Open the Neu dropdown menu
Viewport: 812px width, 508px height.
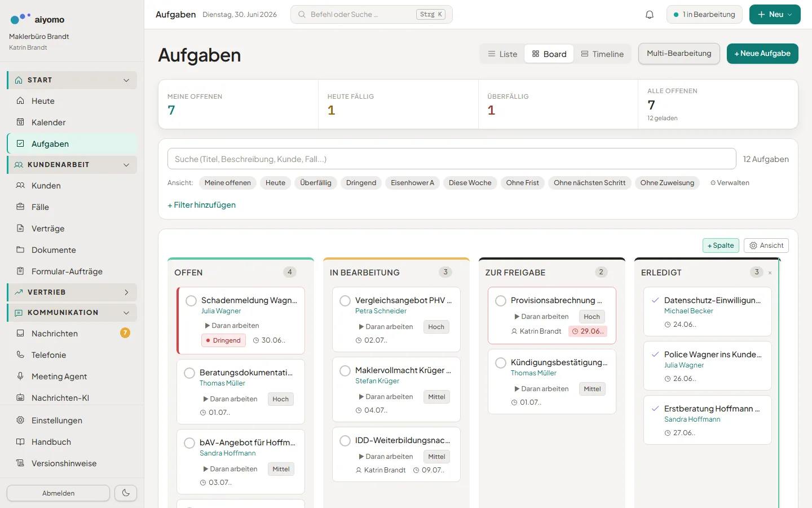[775, 15]
